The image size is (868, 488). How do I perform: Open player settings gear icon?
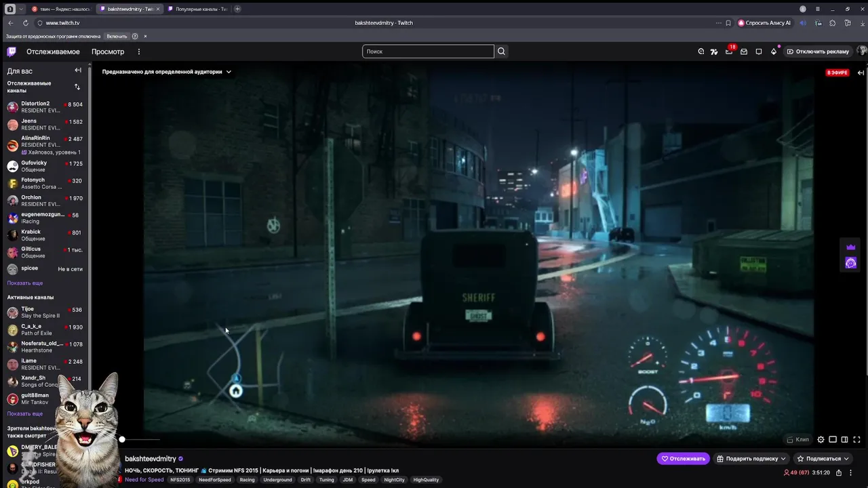point(821,439)
